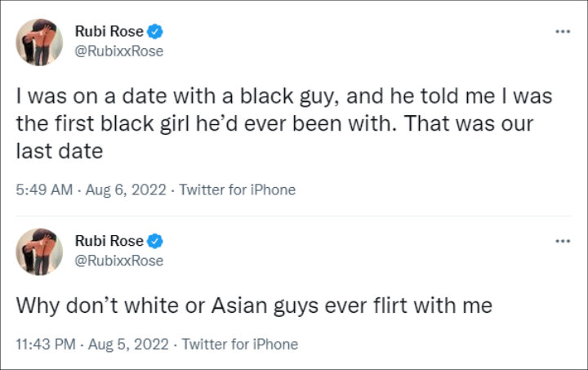The width and height of the screenshot is (588, 370).
Task: Open the first tweet's three-dot more menu
Action: (x=563, y=32)
